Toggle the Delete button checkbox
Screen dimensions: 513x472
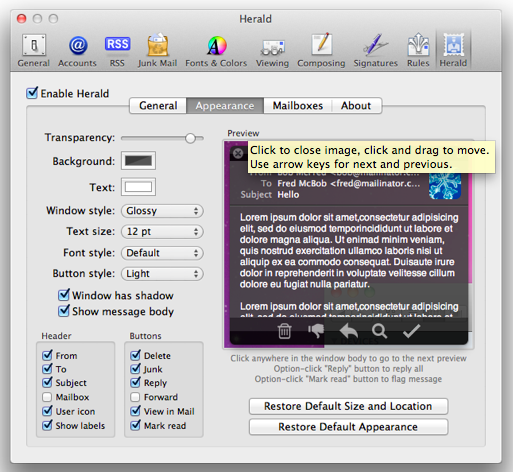[x=135, y=355]
